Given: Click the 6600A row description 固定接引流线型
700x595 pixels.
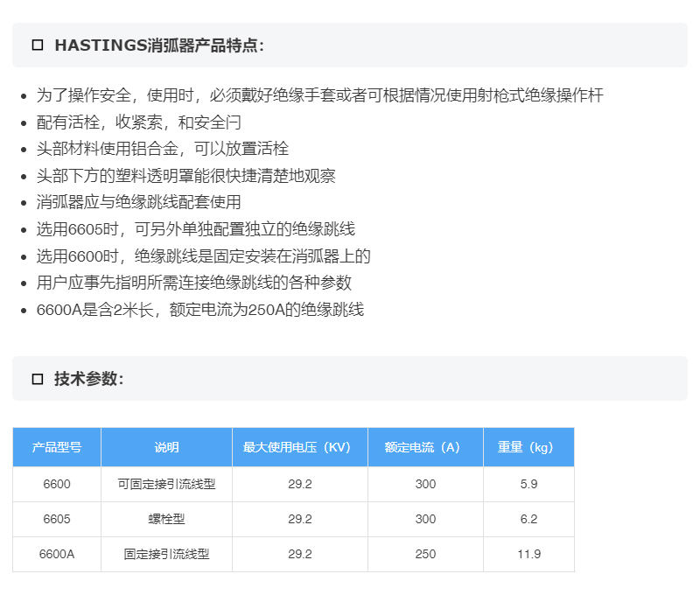Looking at the screenshot, I should click(166, 555).
